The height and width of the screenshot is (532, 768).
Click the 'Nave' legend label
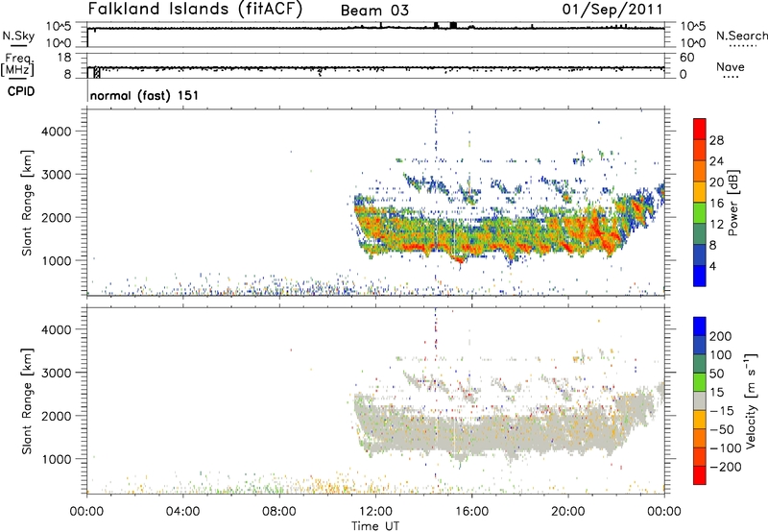tap(731, 66)
